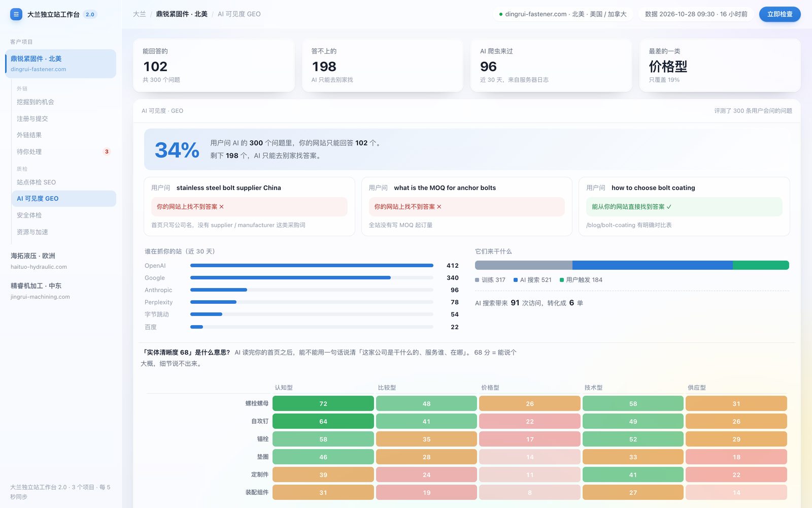Viewport: 812px width, 508px height.
Task: Click the 答不上的 198 summary card
Action: pyautogui.click(x=382, y=66)
